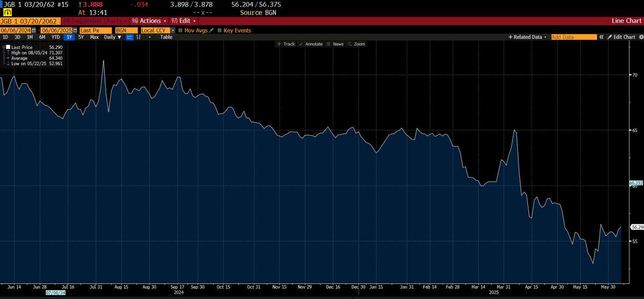Click the Last Price legend color box
Screen dimensions: 644x299
click(x=8, y=47)
